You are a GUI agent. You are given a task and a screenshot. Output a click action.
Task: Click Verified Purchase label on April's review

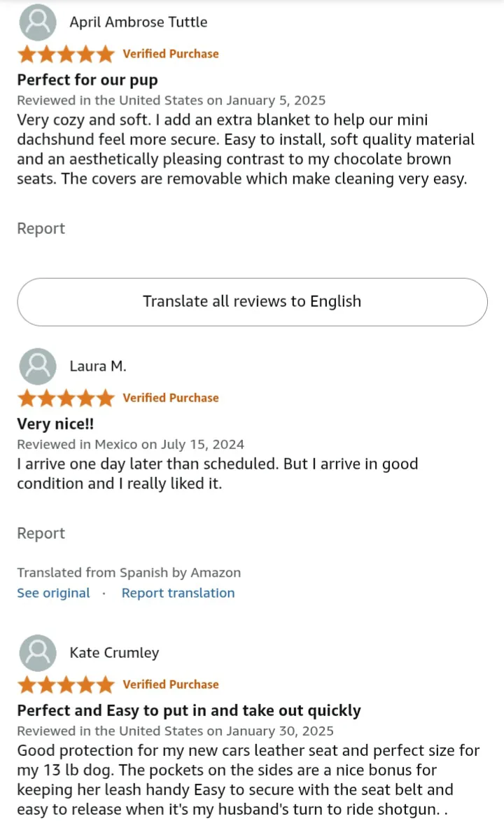tap(171, 54)
